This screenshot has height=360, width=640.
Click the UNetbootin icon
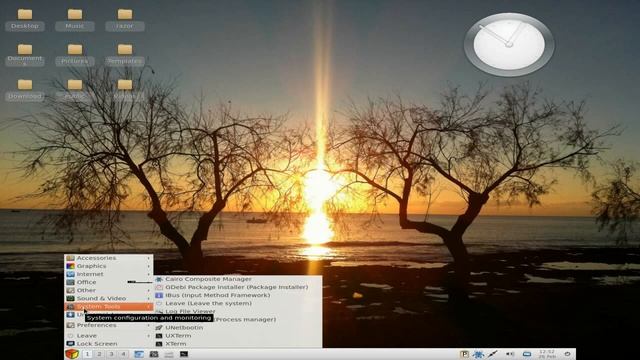(159, 327)
